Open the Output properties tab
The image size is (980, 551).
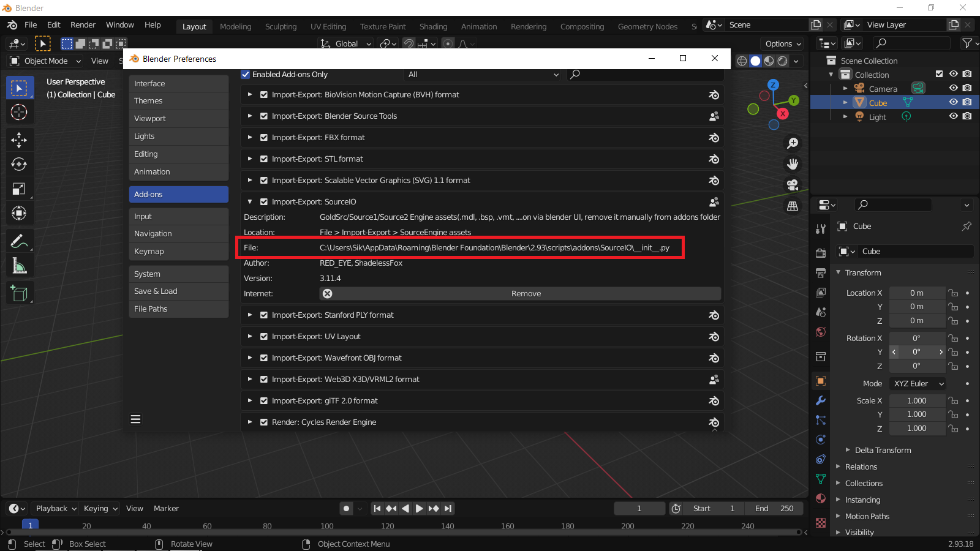[821, 272]
